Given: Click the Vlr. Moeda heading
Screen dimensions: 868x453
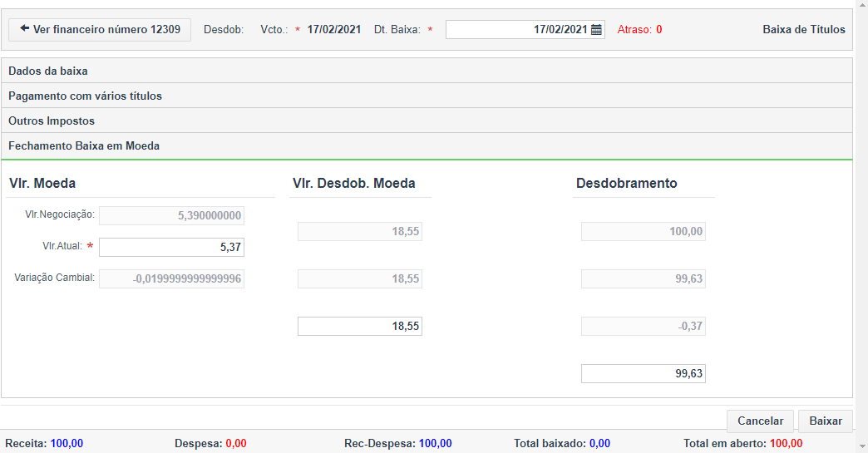Looking at the screenshot, I should coord(42,183).
